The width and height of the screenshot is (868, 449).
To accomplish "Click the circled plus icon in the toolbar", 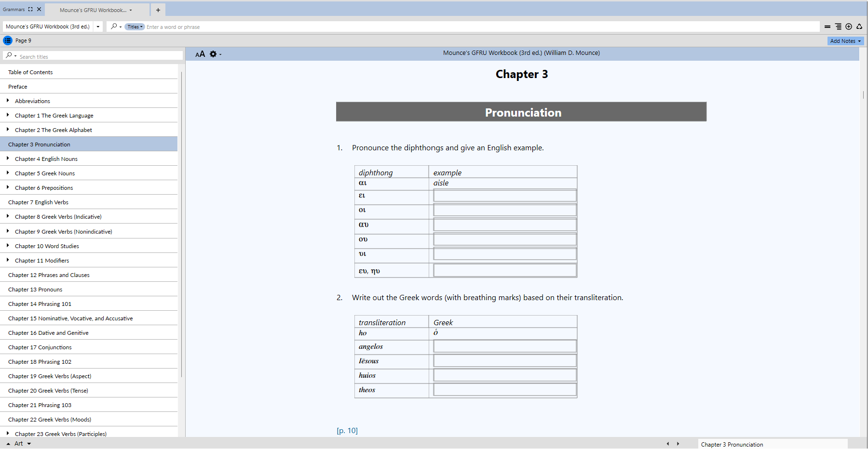I will pyautogui.click(x=849, y=27).
